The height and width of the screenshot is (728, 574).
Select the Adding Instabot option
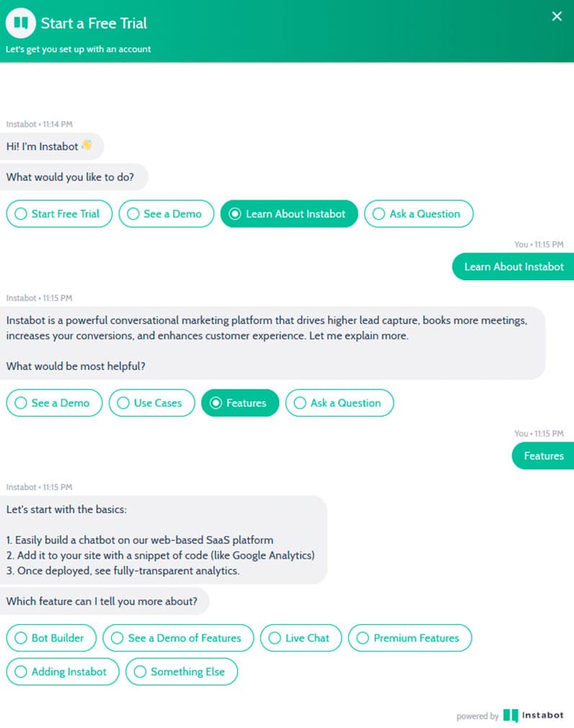63,672
